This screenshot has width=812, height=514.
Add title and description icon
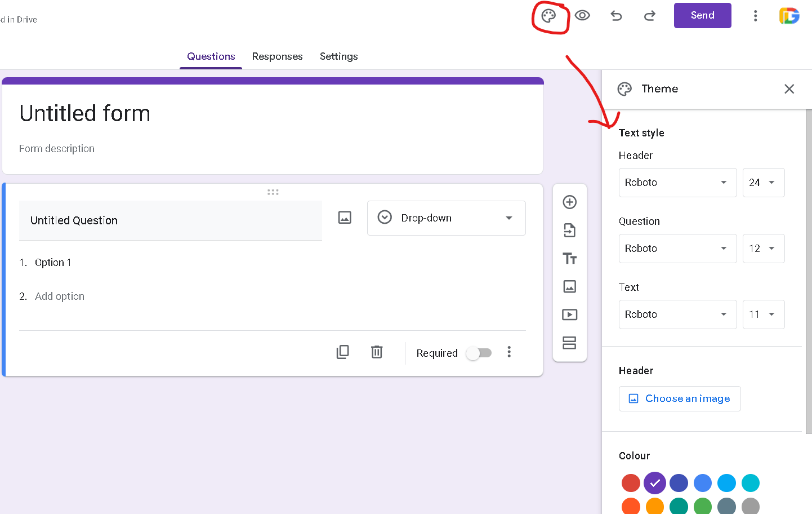click(x=570, y=259)
